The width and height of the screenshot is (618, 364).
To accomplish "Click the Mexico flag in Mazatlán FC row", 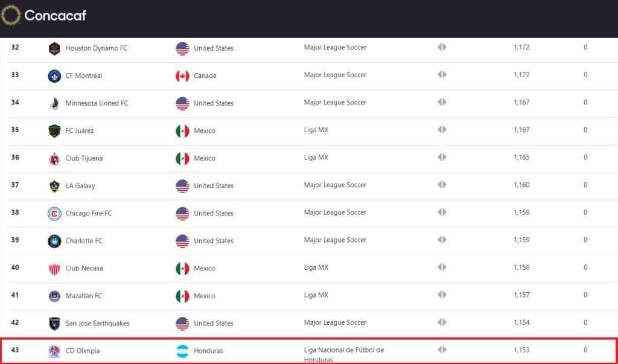I will pos(182,296).
